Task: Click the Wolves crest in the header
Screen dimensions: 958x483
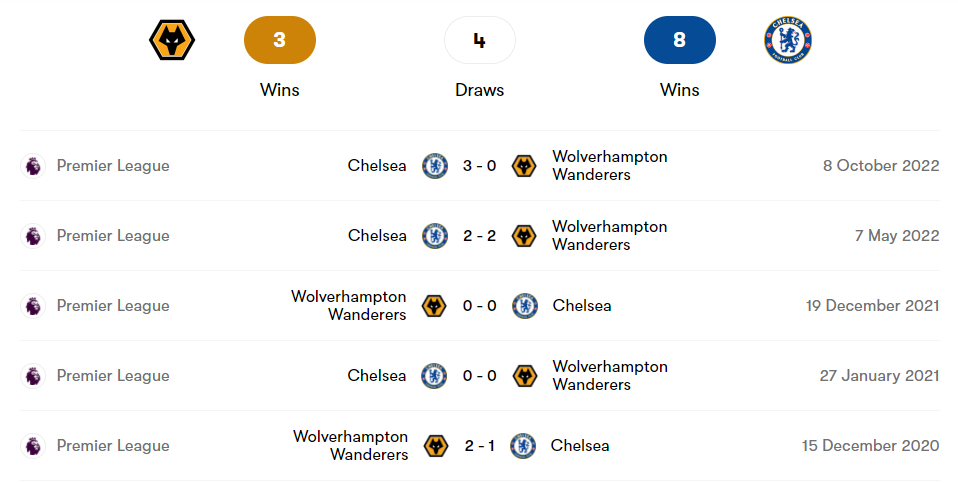Action: [x=172, y=40]
